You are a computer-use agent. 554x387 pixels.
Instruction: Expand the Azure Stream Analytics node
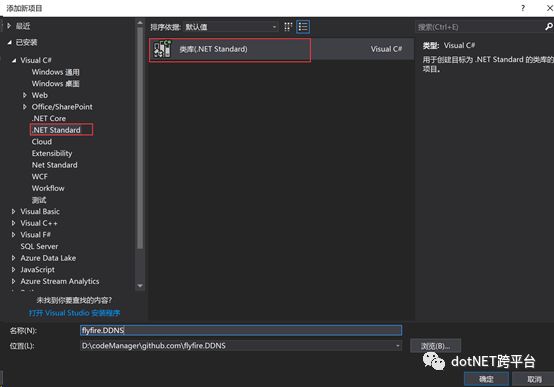pos(13,281)
